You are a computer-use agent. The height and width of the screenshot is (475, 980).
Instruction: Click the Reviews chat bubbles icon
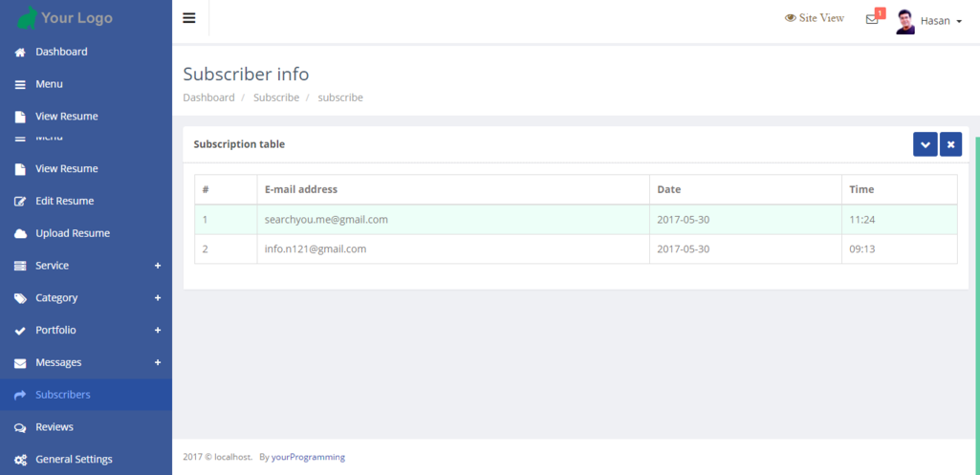(x=20, y=427)
